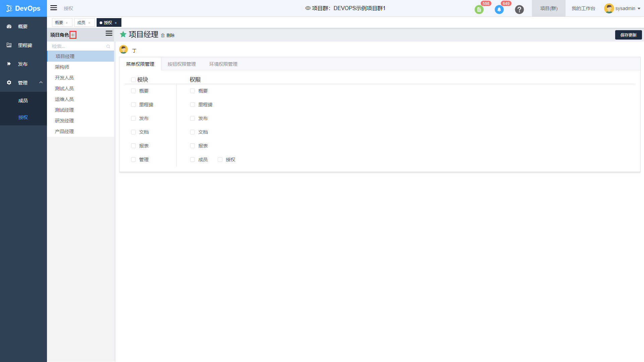The width and height of the screenshot is (644, 362).
Task: Check the 概要 permission checkbox
Action: [x=193, y=91]
